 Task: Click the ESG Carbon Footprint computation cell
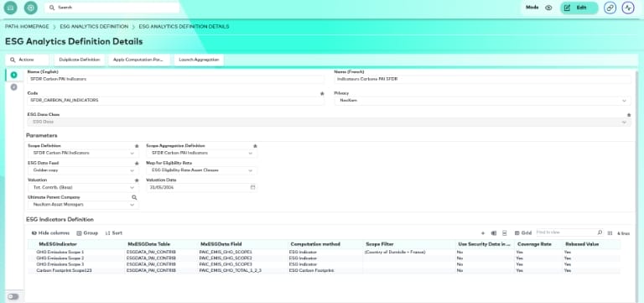pyautogui.click(x=311, y=270)
